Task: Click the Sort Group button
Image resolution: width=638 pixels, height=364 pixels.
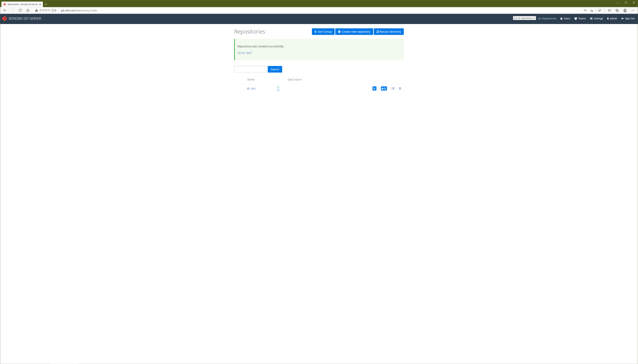Action: point(323,32)
